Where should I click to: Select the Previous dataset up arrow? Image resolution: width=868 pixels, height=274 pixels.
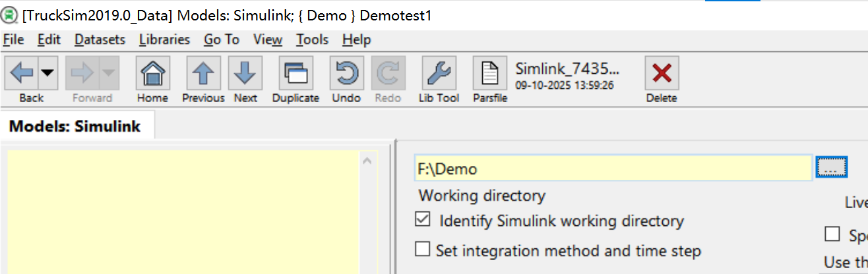[203, 73]
